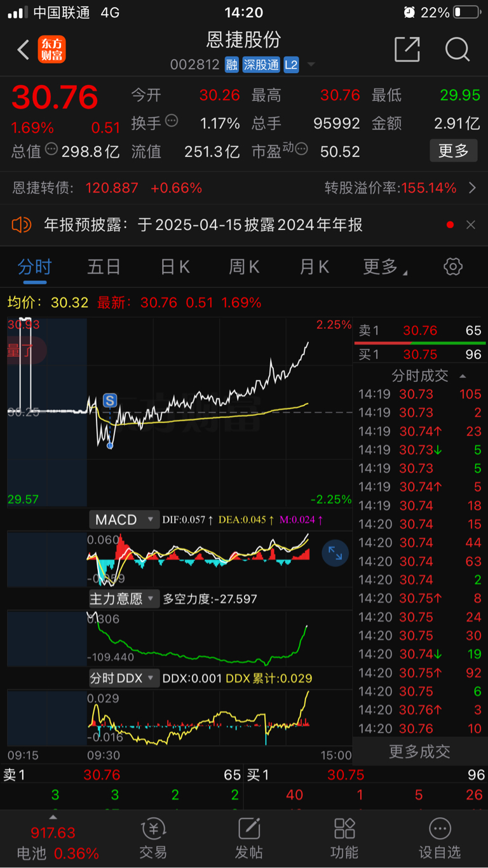
Task: Tap the L2 level tag
Action: point(291,65)
